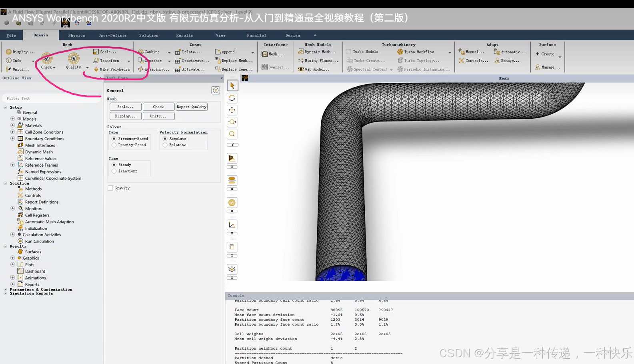The height and width of the screenshot is (364, 634).
Task: Expand Boundary Conditions node
Action: 12,139
